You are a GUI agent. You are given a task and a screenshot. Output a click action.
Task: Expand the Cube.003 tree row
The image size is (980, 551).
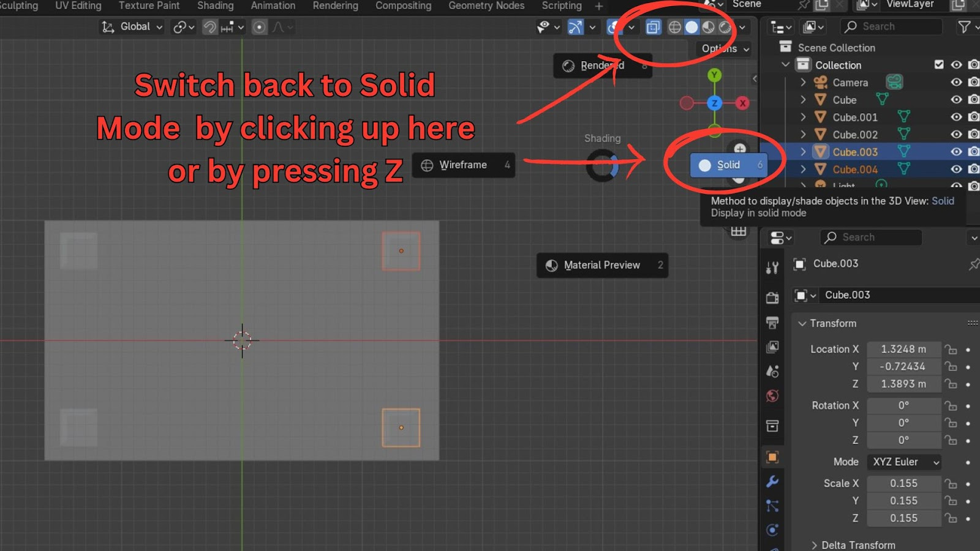(x=803, y=151)
